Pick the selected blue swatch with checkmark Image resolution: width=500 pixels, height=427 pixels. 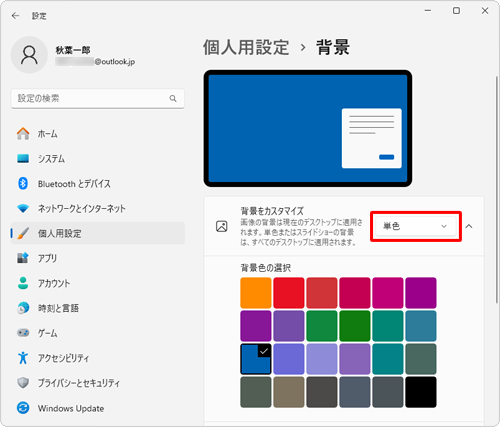click(256, 359)
